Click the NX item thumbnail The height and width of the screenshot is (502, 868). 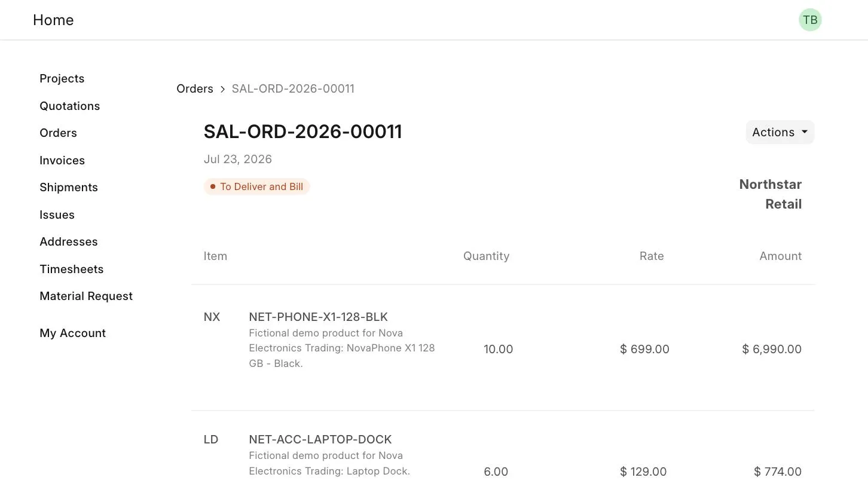[212, 317]
